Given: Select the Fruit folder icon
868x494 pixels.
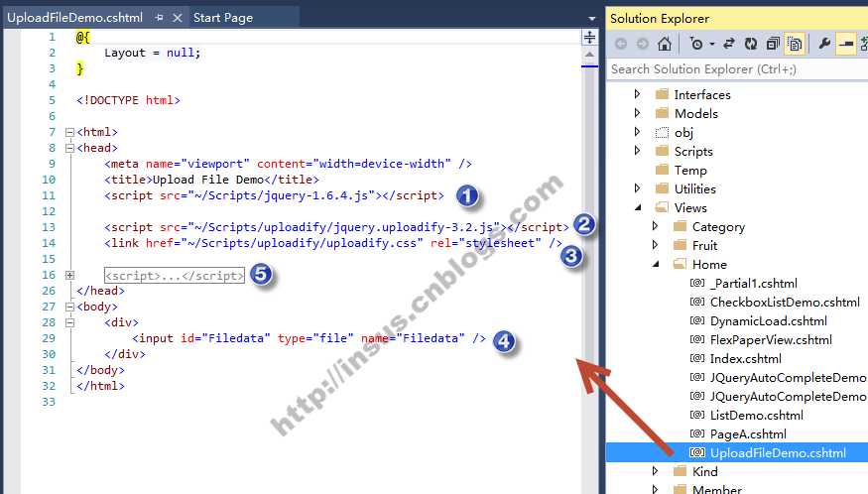Looking at the screenshot, I should pos(680,245).
